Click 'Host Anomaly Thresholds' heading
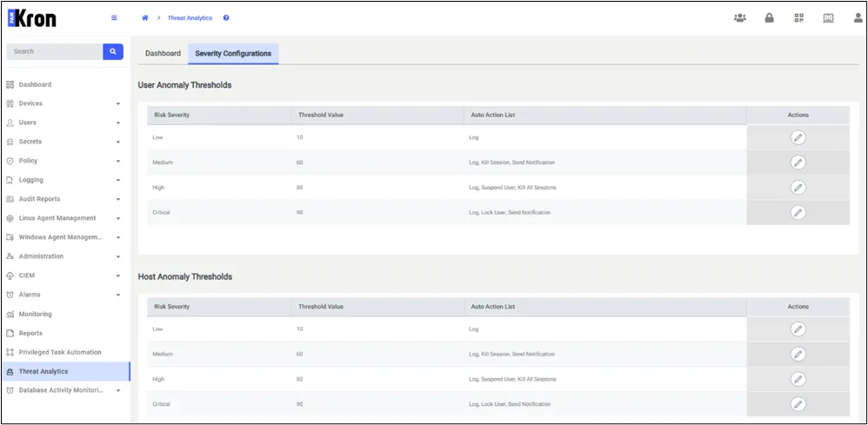The width and height of the screenshot is (868, 425). [185, 276]
